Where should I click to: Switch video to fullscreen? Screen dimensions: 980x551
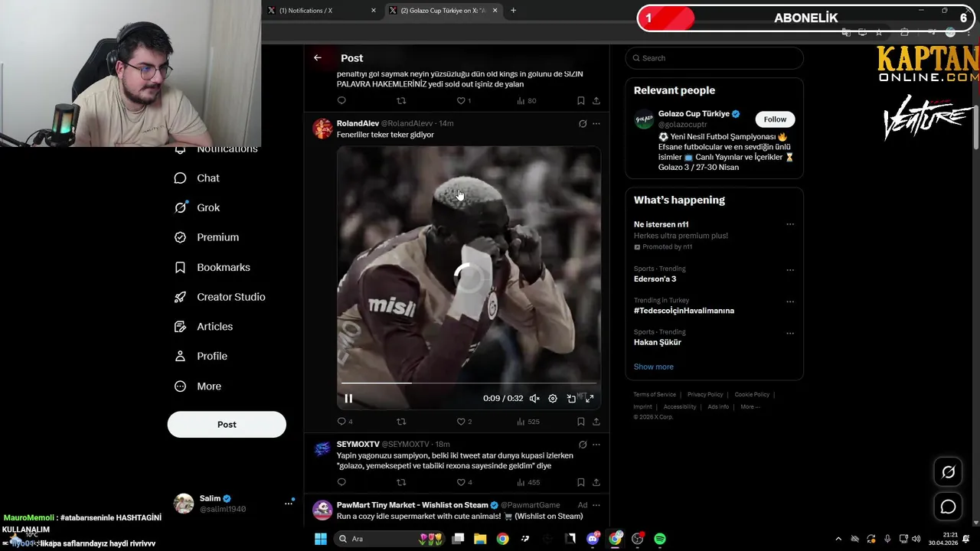pyautogui.click(x=590, y=398)
